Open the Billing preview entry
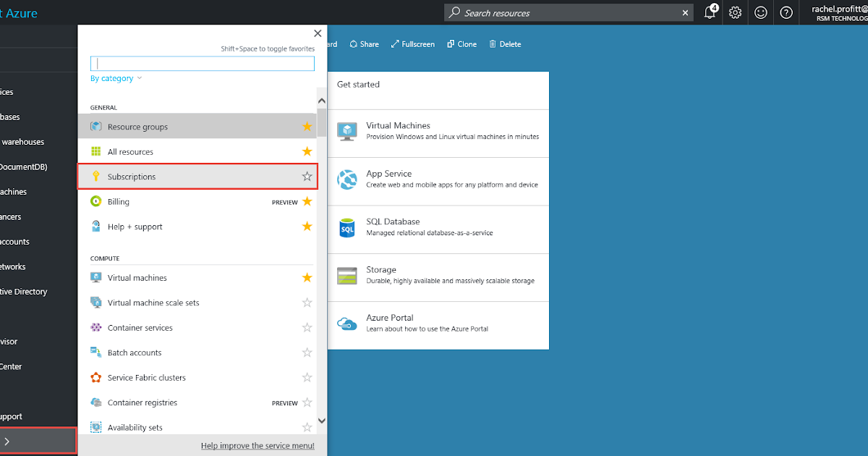Viewport: 868px width, 456px height. pyautogui.click(x=119, y=201)
